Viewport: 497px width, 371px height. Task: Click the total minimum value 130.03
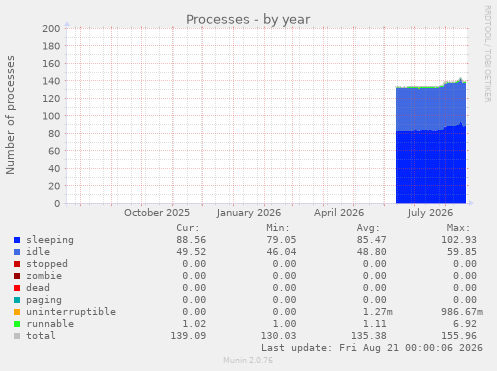[x=278, y=336]
